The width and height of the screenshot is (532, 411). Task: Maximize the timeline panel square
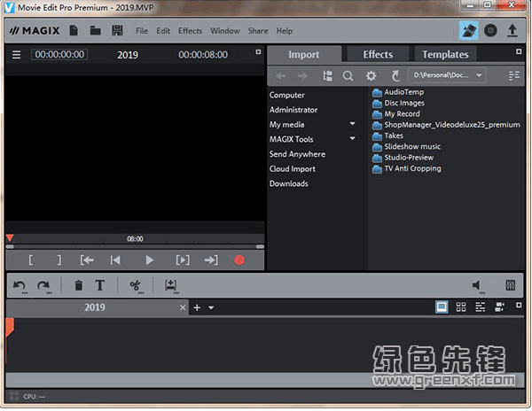click(x=519, y=305)
